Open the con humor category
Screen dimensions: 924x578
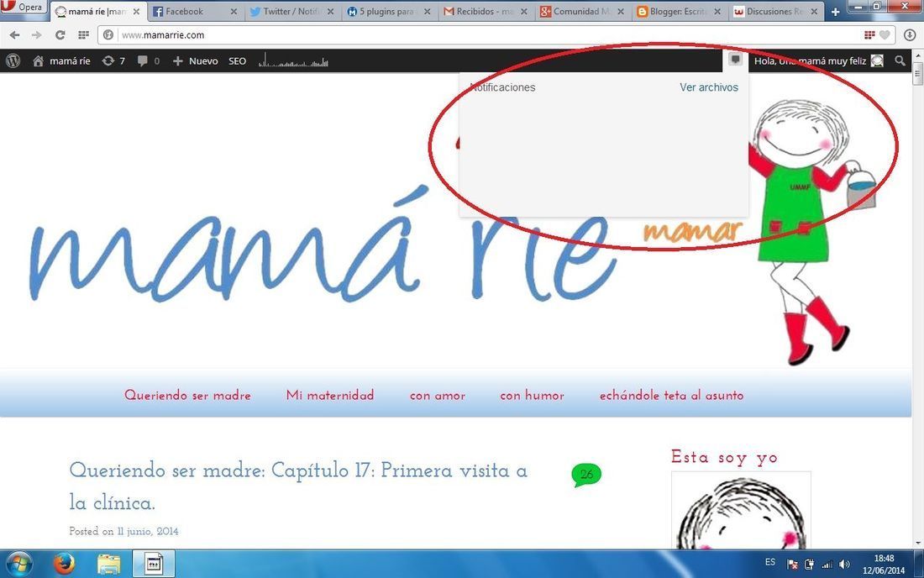point(532,396)
